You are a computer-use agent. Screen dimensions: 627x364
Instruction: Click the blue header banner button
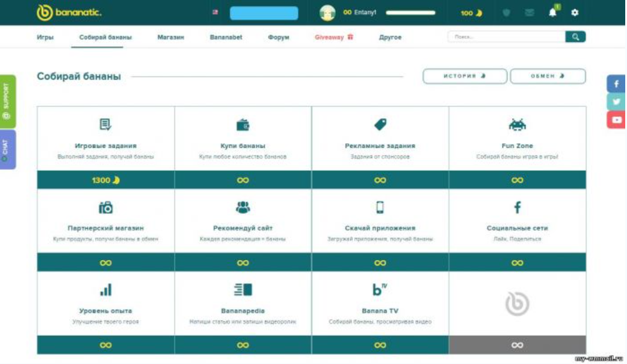(264, 13)
